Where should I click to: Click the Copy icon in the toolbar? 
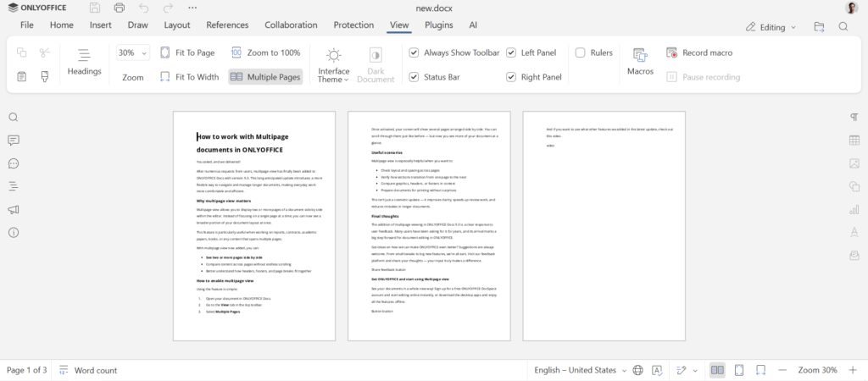point(21,52)
